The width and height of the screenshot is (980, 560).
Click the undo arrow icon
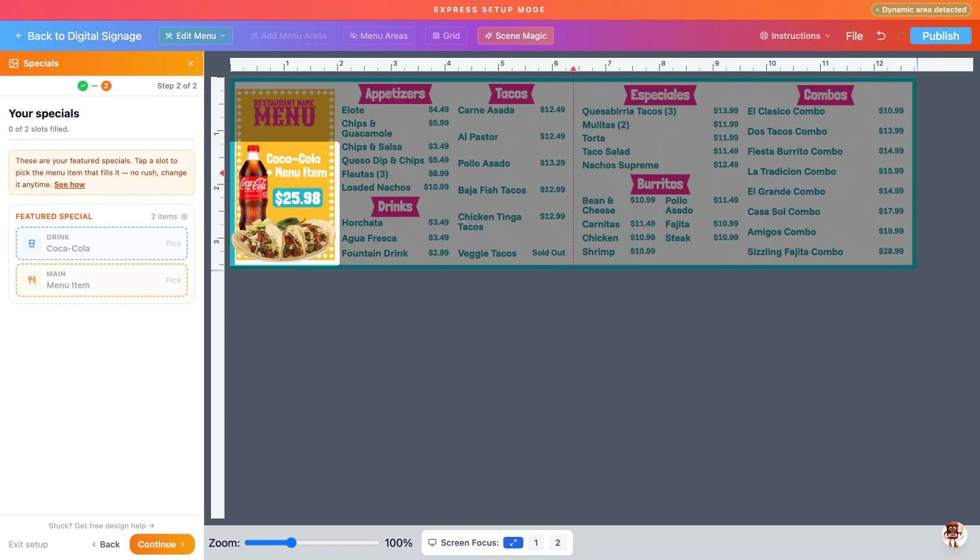(x=881, y=35)
